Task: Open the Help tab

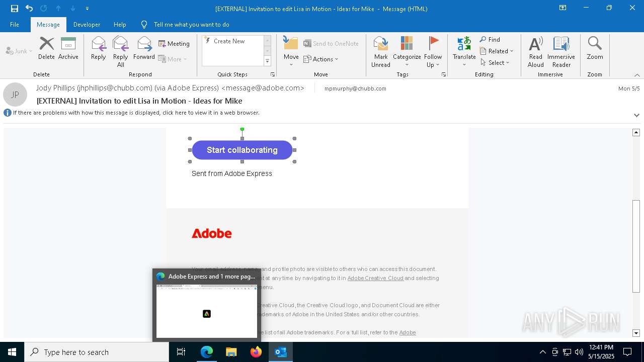Action: [x=120, y=25]
